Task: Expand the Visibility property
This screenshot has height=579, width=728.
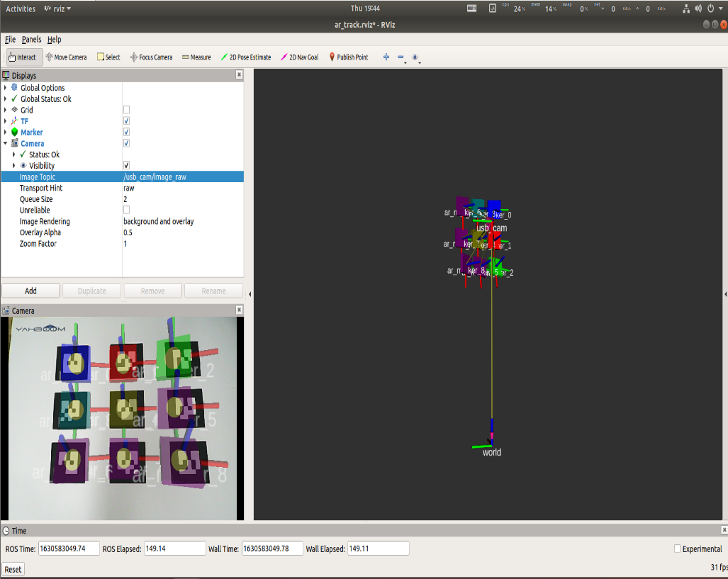Action: pyautogui.click(x=13, y=166)
